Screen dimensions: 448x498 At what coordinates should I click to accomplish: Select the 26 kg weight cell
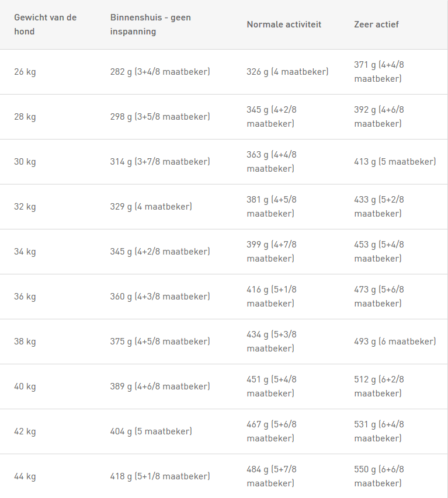(25, 72)
